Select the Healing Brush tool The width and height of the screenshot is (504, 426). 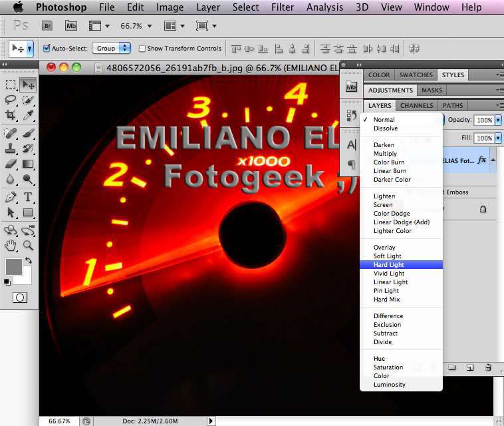[11, 133]
